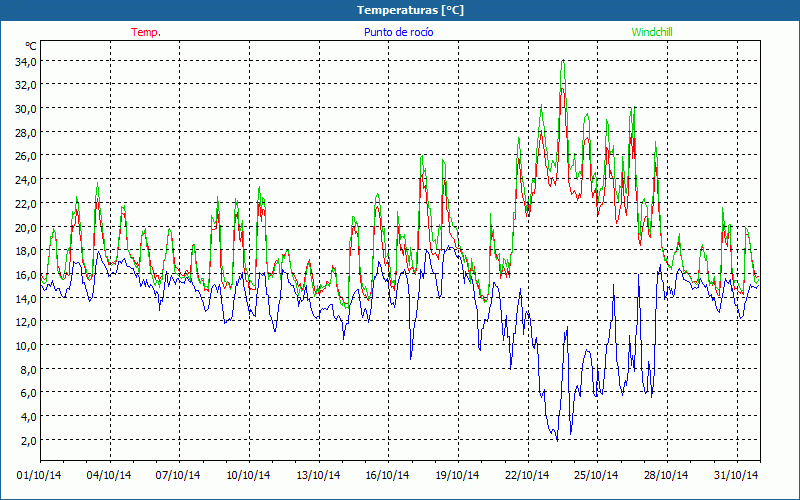Viewport: 800px width, 500px height.
Task: Click the 16/10/14 date label
Action: point(387,475)
